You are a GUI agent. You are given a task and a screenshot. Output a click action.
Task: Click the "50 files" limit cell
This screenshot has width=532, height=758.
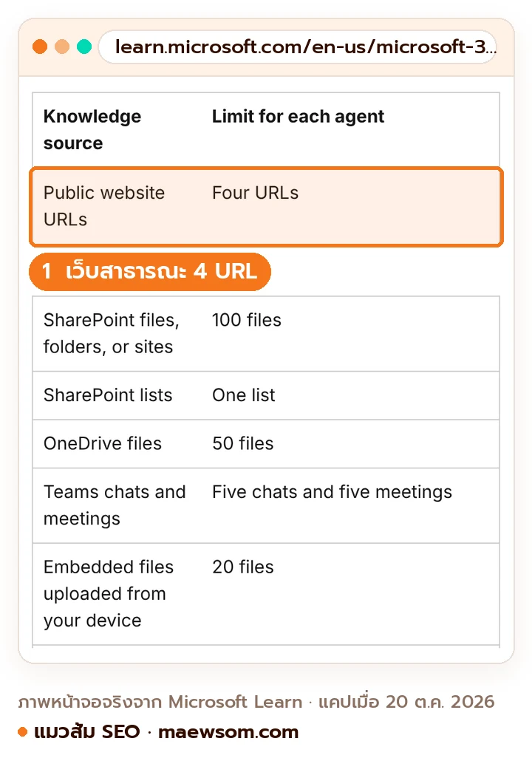243,444
